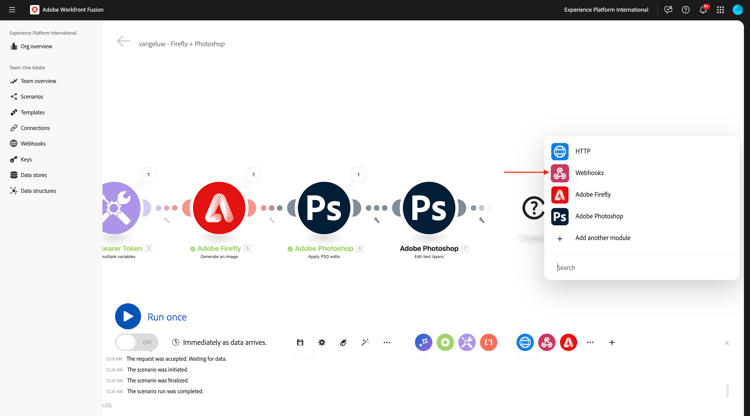This screenshot has height=416, width=750.
Task: Click log entry The scenario run was completed
Action: (165, 392)
